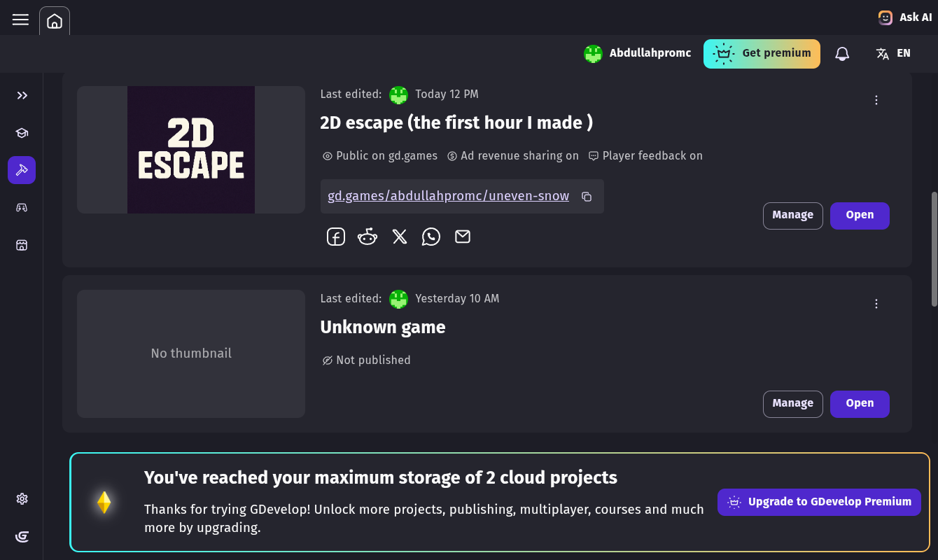
Task: Open the Learn section in sidebar
Action: [x=22, y=133]
